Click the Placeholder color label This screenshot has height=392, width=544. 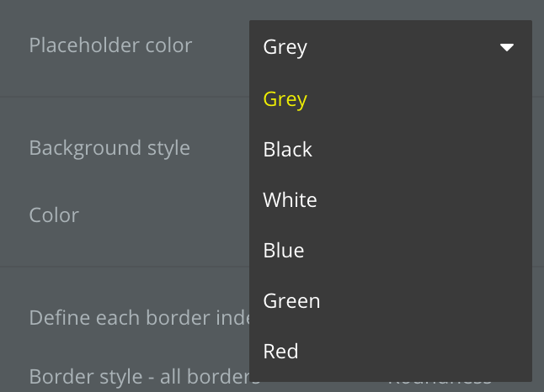click(110, 45)
